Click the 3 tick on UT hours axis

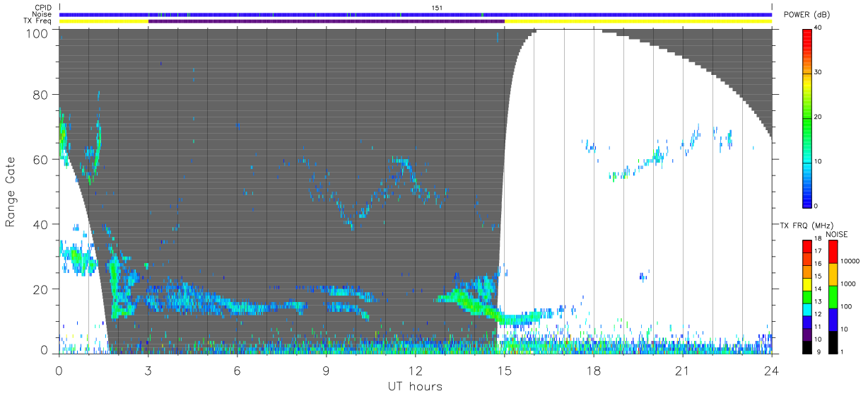pos(148,370)
